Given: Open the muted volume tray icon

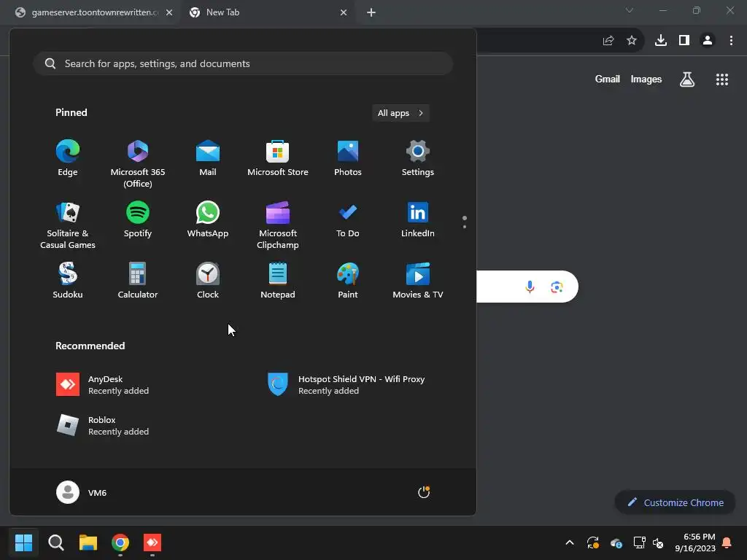Looking at the screenshot, I should pos(658,542).
